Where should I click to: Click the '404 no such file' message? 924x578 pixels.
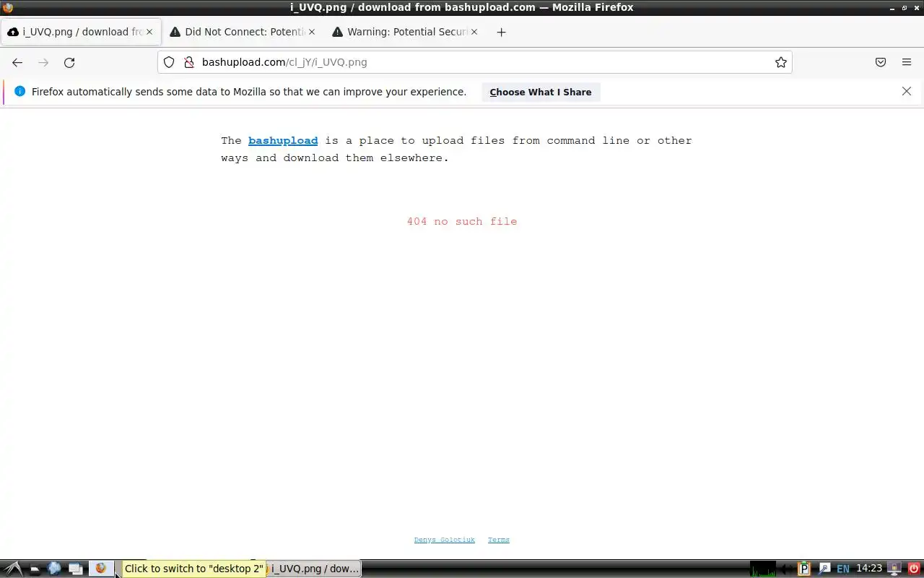click(462, 222)
